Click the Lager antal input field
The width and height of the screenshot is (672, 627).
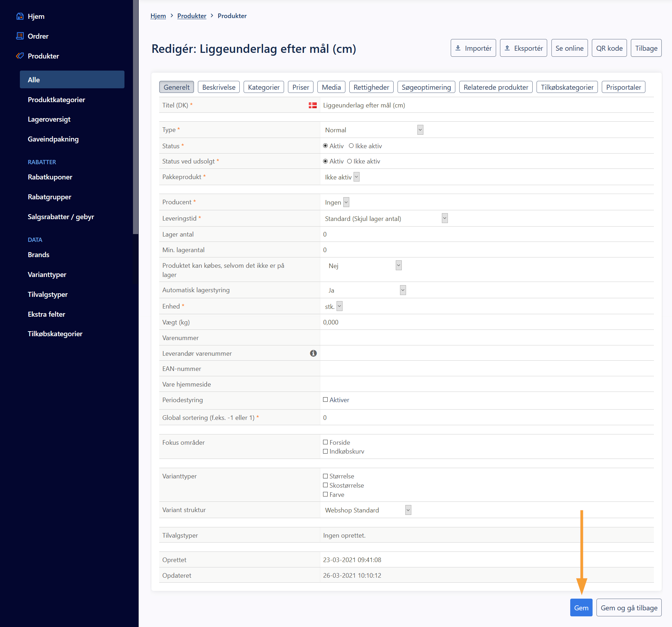[x=487, y=234]
